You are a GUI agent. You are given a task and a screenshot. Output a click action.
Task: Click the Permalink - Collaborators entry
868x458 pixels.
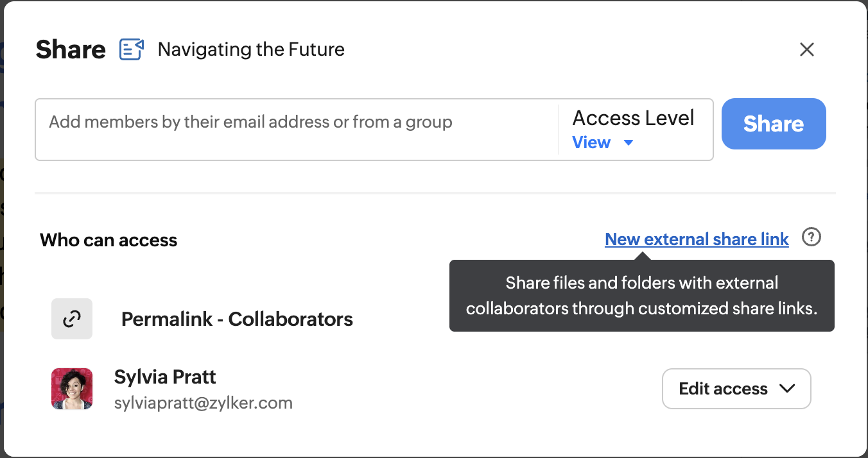237,319
